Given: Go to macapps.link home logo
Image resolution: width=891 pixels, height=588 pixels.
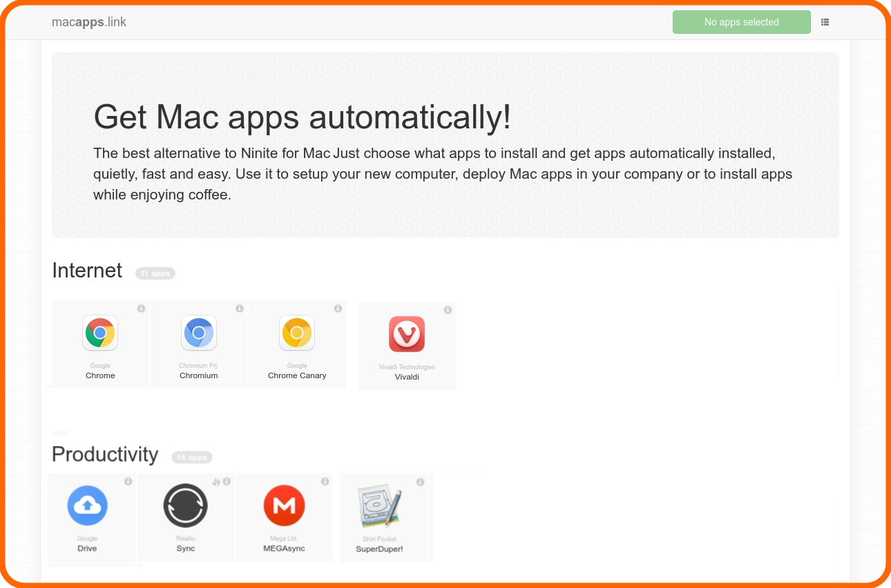Looking at the screenshot, I should 89,22.
